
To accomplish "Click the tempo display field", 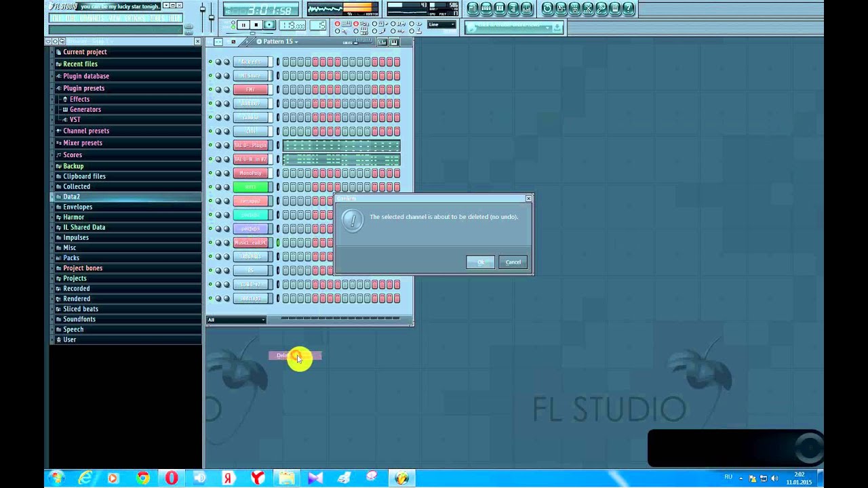I will tap(292, 25).
